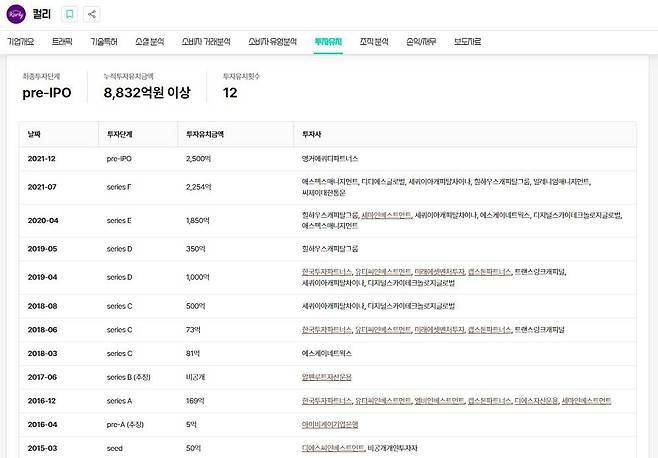Open 한국투자파트너스 link in the 2019-04 row

pyautogui.click(x=326, y=272)
